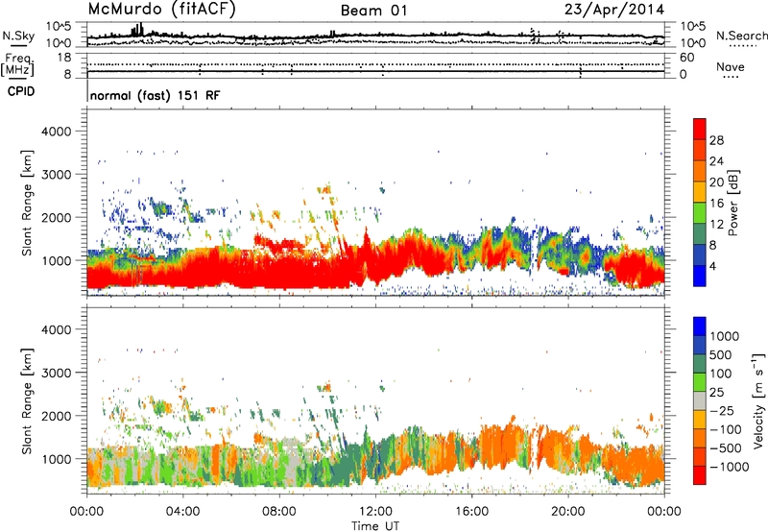Viewport: 768px width, 532px height.
Task: Pick the yellow-orange segment of the power colorbar
Action: click(x=700, y=192)
